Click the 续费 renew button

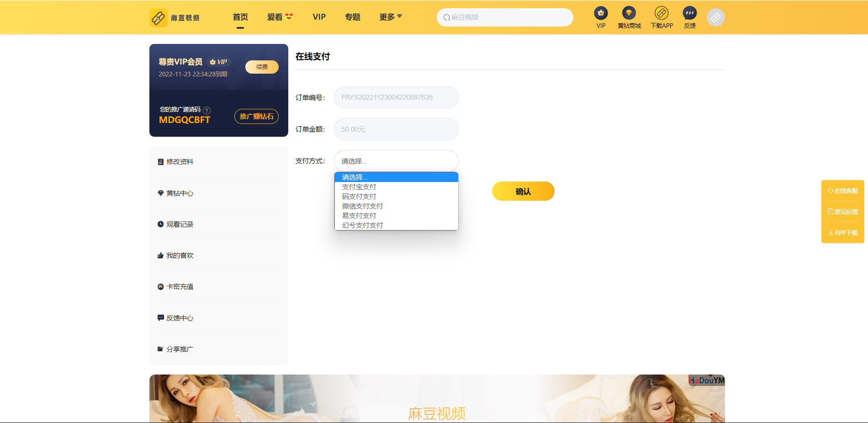coord(262,67)
